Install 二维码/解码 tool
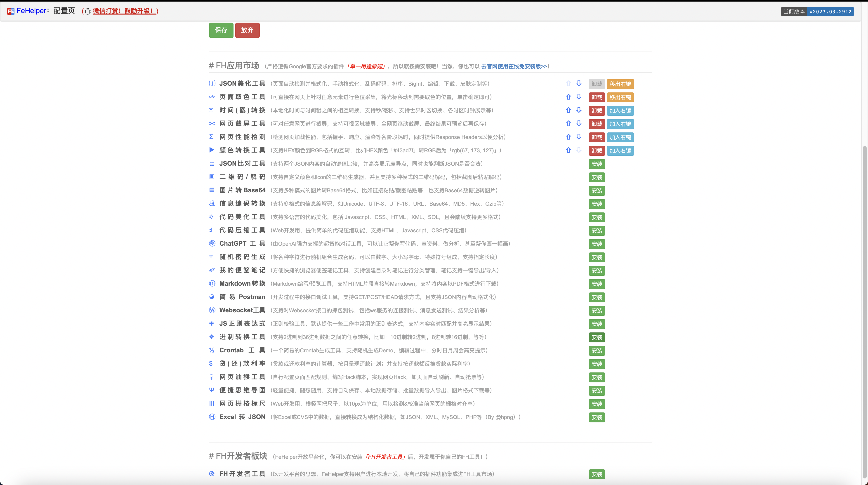 (597, 177)
